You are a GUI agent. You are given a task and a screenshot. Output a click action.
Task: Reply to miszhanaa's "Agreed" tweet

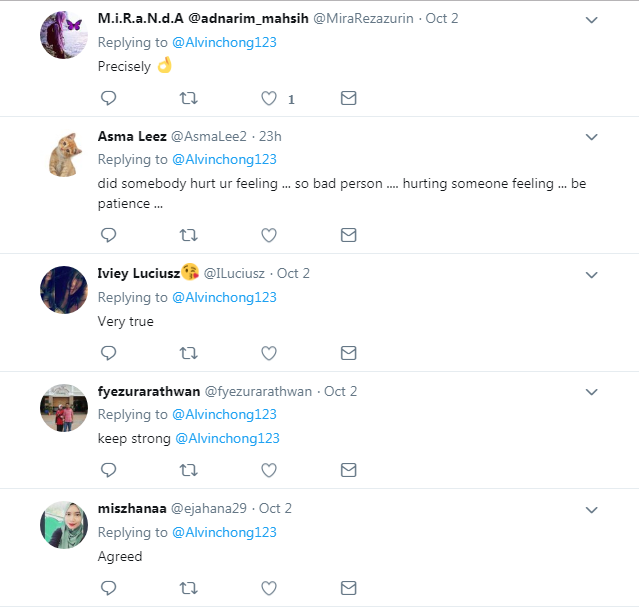coord(109,587)
